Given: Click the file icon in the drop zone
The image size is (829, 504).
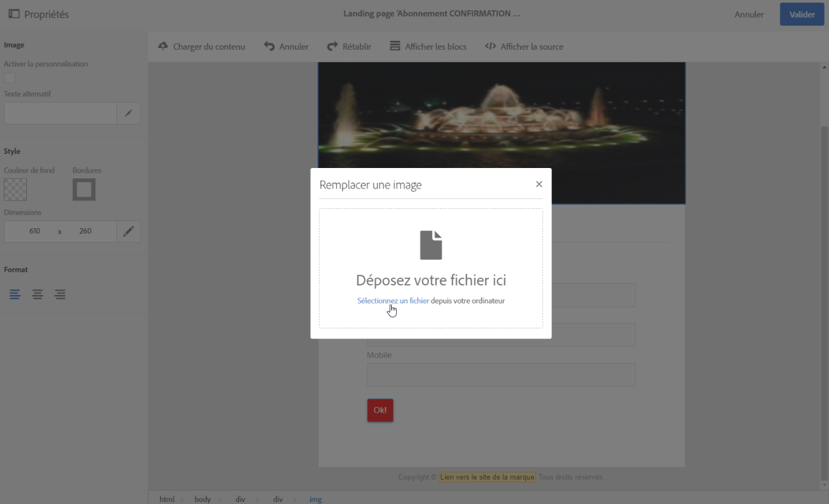Looking at the screenshot, I should tap(431, 245).
